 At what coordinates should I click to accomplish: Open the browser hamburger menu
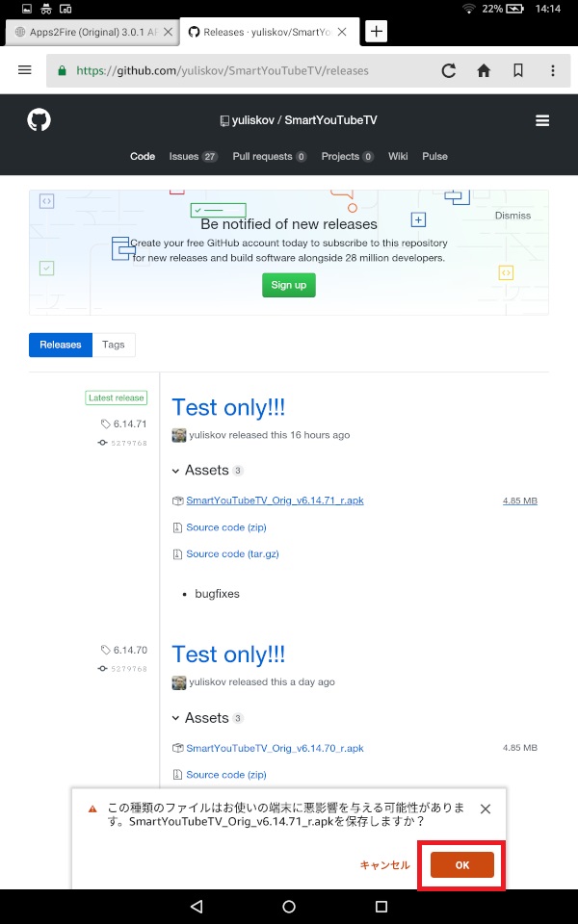click(25, 70)
